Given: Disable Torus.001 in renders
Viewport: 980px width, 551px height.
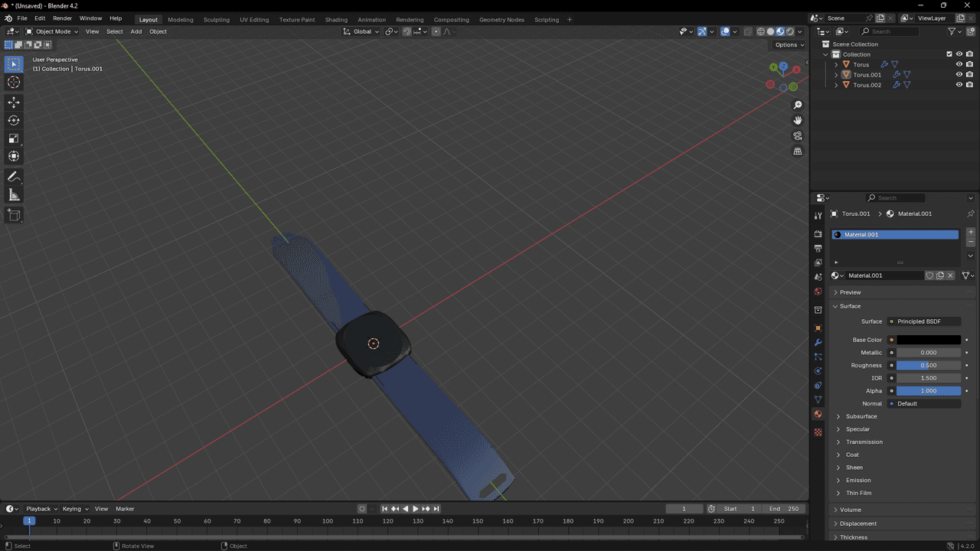Looking at the screenshot, I should coord(969,75).
